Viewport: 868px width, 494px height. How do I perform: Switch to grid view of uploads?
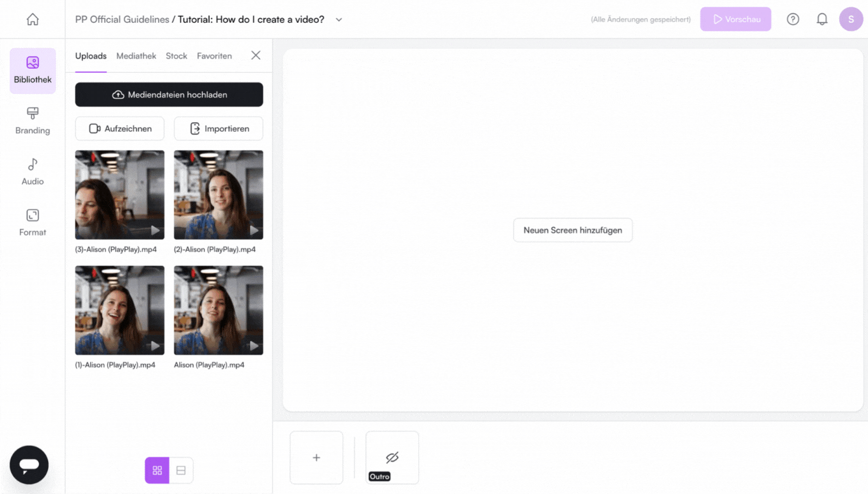click(157, 471)
